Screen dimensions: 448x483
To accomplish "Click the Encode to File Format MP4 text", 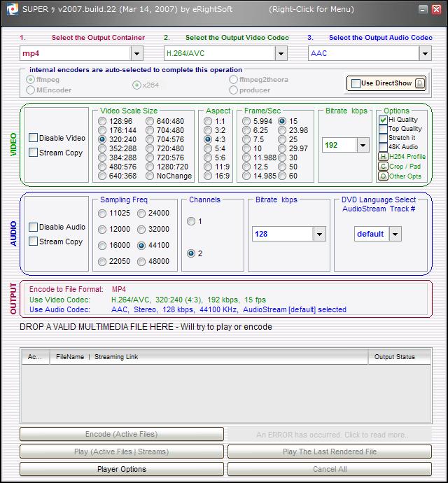I will point(77,289).
